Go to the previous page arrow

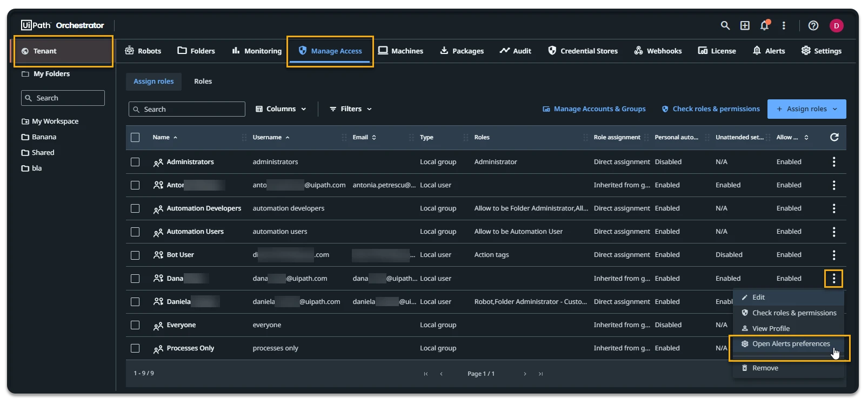coord(441,374)
